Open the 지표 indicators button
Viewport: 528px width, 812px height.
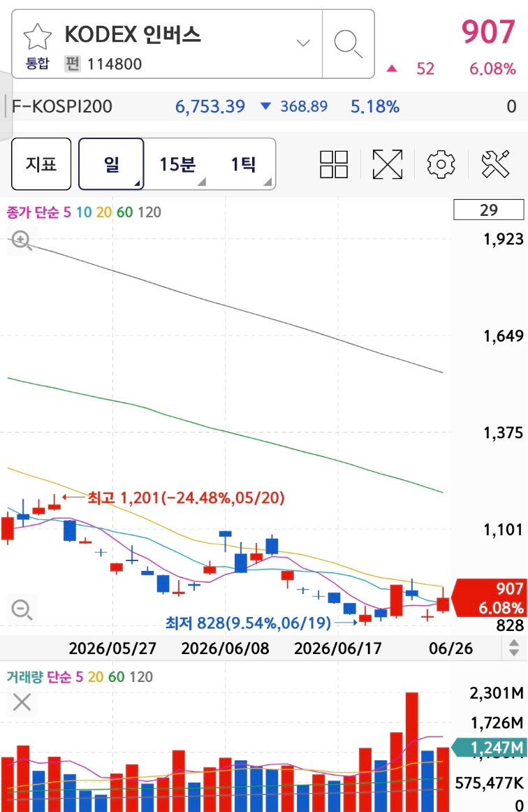41,164
